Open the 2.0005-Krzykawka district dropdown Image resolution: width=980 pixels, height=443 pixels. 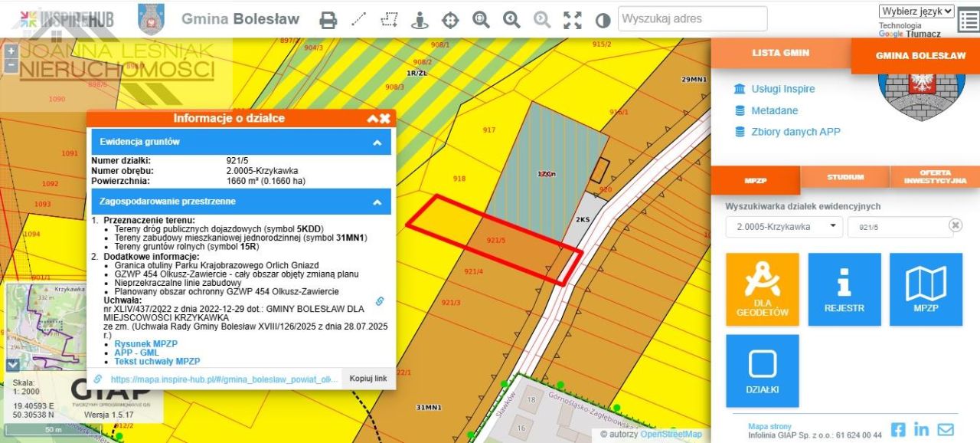(x=783, y=227)
